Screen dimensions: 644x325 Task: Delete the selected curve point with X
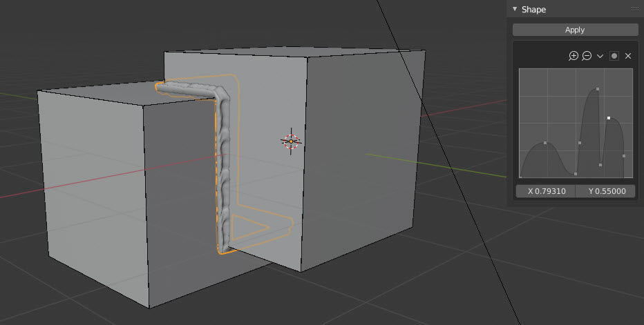tap(628, 56)
